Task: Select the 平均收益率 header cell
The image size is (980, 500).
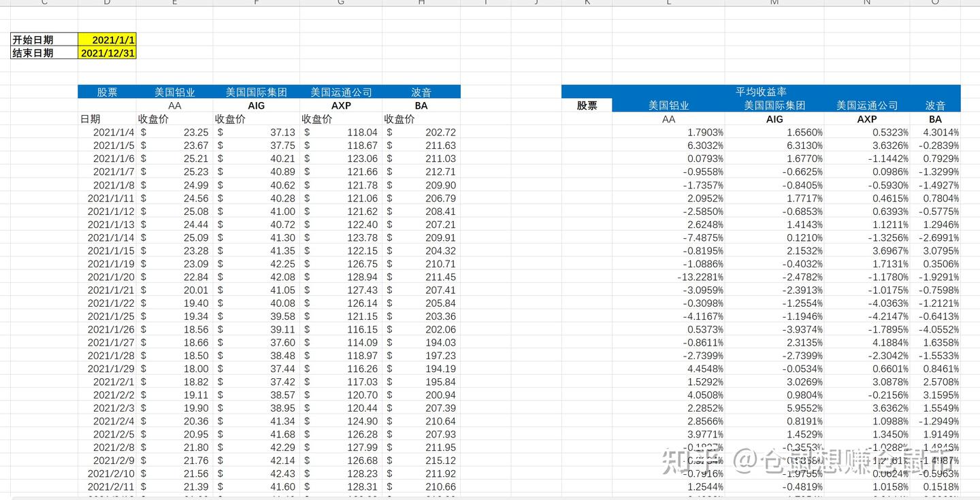Action: (761, 92)
